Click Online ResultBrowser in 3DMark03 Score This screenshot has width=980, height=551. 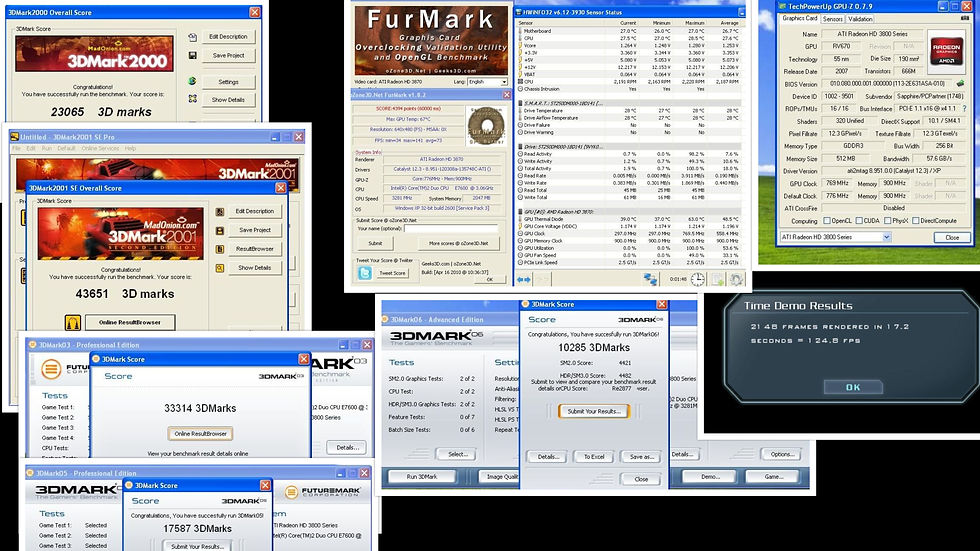(200, 434)
